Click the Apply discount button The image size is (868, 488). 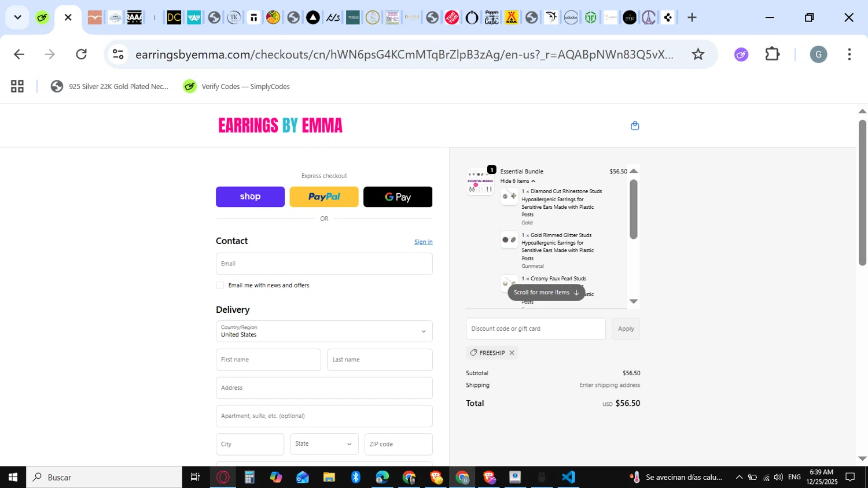(x=626, y=328)
